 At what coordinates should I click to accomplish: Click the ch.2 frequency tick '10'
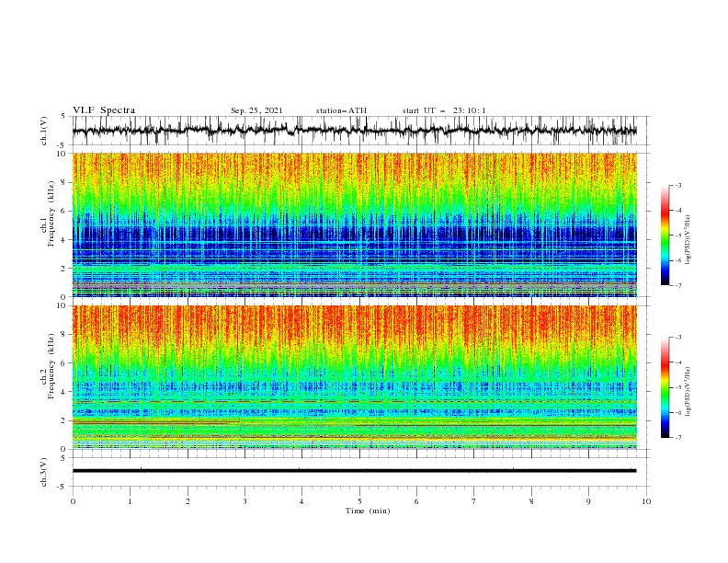click(x=62, y=305)
